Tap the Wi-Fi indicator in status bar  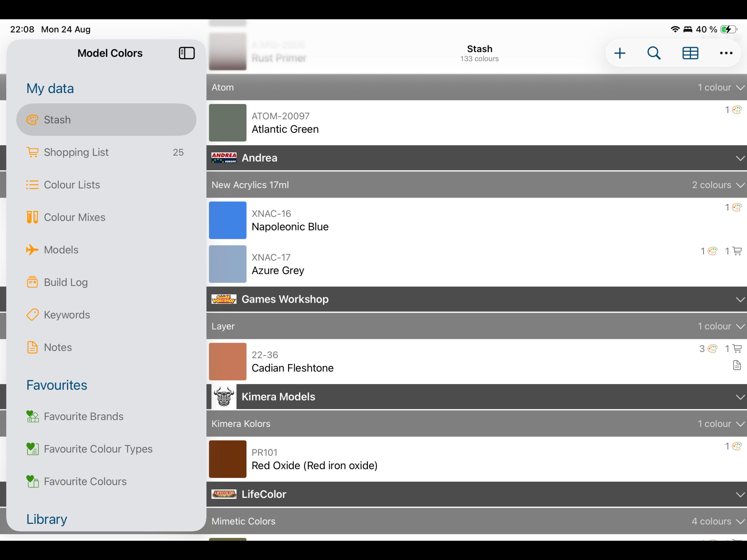click(675, 29)
